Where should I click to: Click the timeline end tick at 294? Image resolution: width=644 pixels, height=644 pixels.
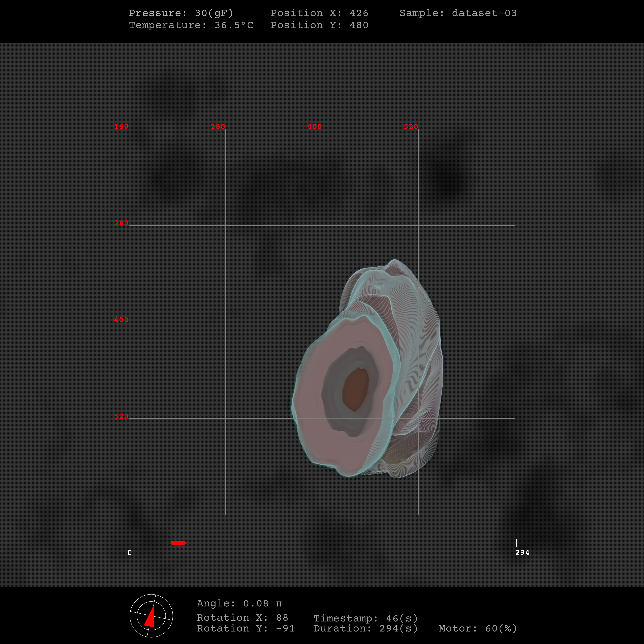pos(516,543)
